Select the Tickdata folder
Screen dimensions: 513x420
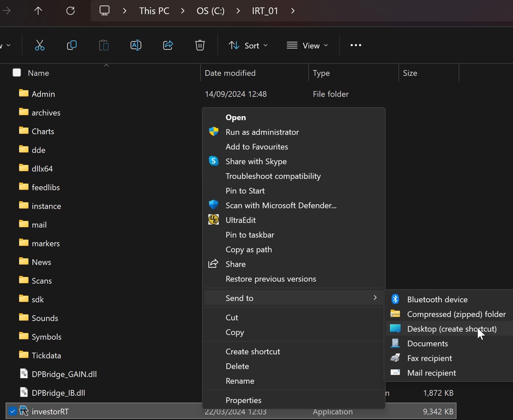[x=46, y=355]
